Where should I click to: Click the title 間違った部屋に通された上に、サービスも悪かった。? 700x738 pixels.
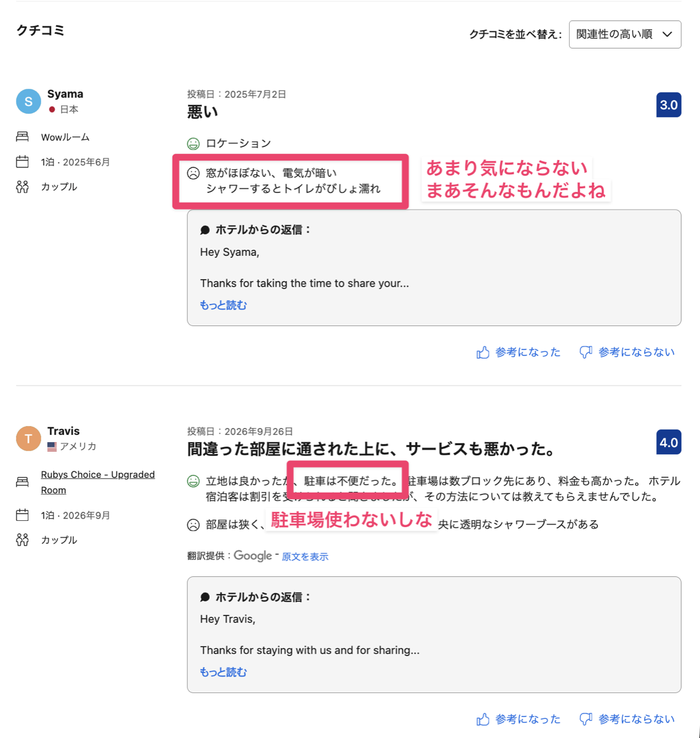(x=372, y=449)
